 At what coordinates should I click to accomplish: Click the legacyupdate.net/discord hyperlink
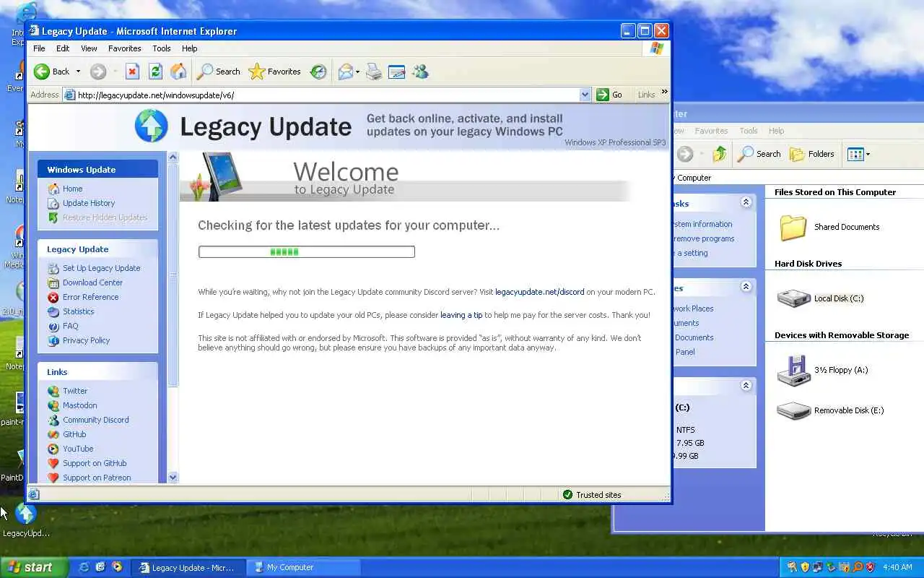pos(539,292)
